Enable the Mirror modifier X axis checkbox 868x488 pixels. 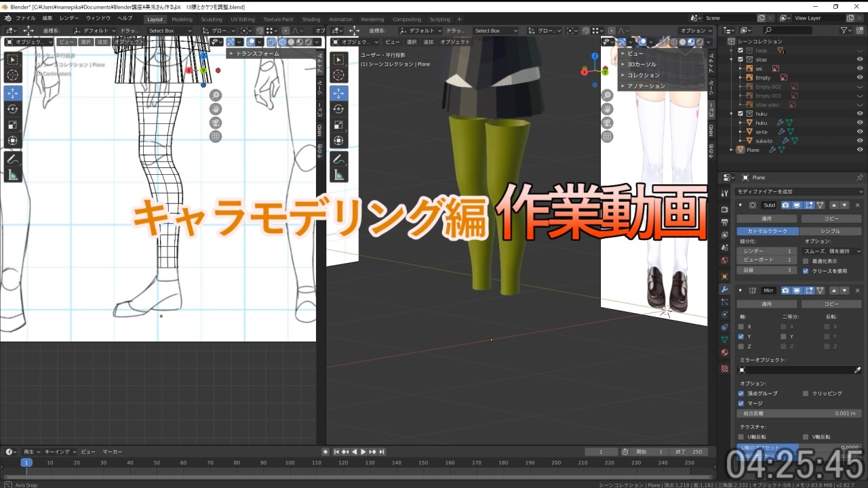point(741,327)
